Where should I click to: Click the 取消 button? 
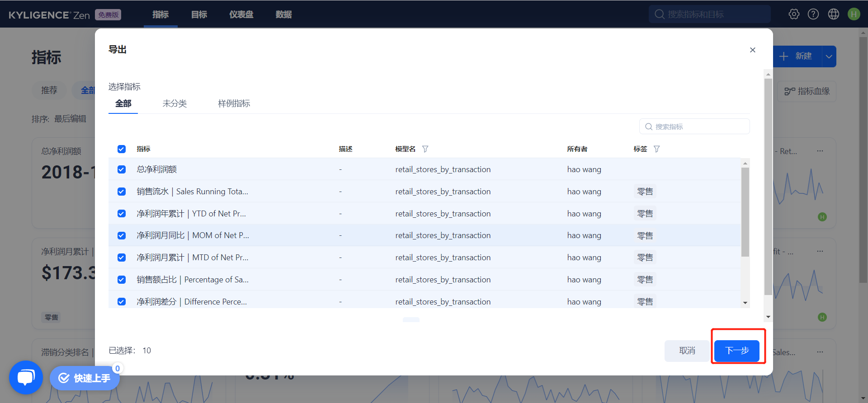point(687,351)
